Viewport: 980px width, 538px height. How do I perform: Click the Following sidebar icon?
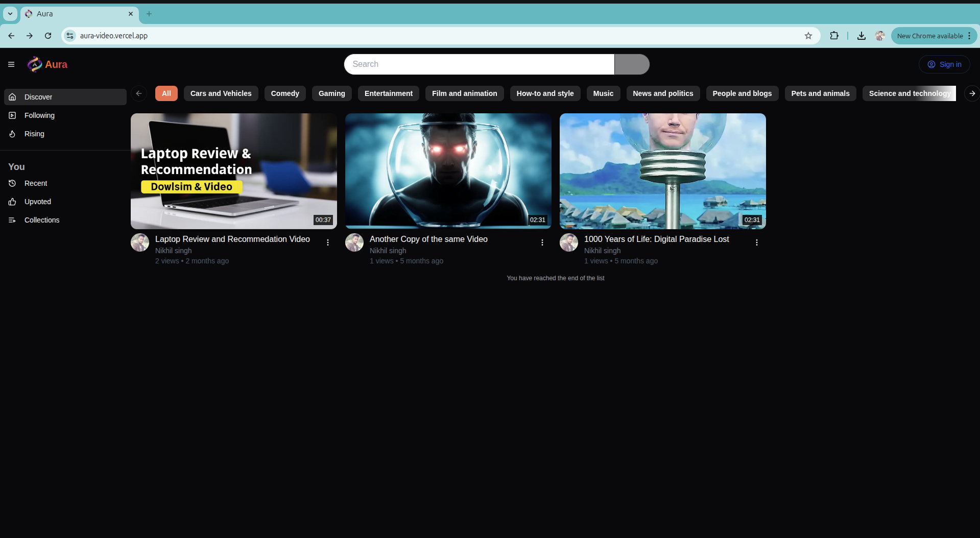pyautogui.click(x=12, y=115)
